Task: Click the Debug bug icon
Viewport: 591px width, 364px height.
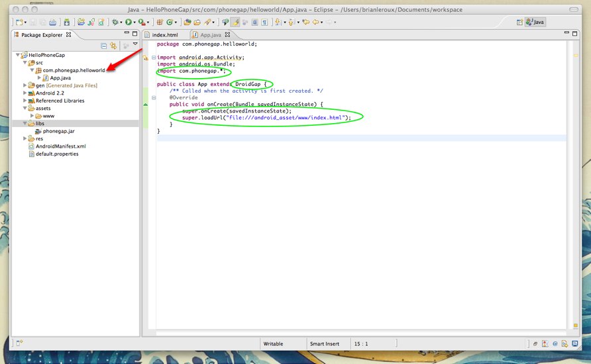Action: (x=115, y=23)
